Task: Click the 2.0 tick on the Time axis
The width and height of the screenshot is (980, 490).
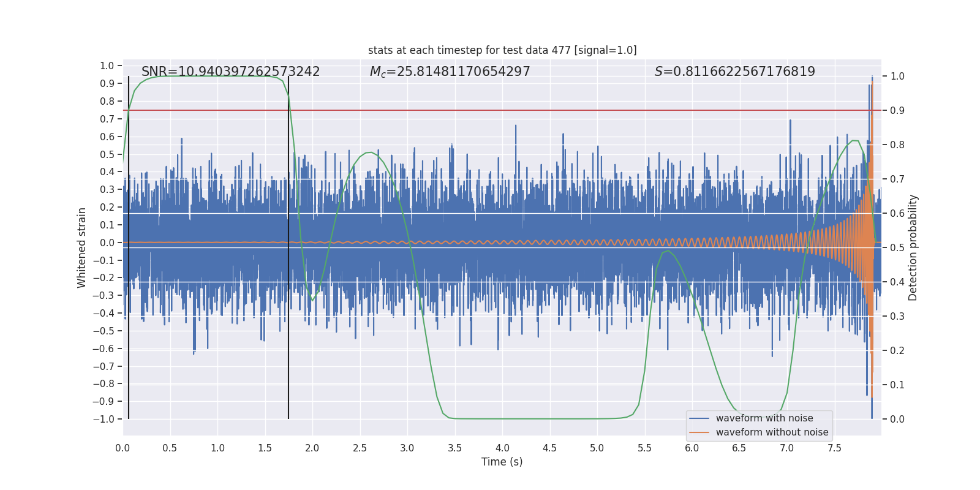Action: pos(312,448)
